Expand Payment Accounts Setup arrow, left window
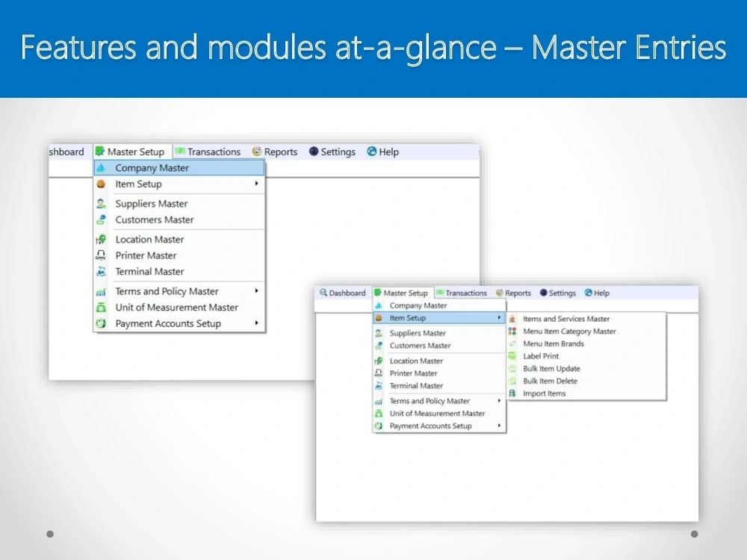Image resolution: width=747 pixels, height=560 pixels. [256, 323]
